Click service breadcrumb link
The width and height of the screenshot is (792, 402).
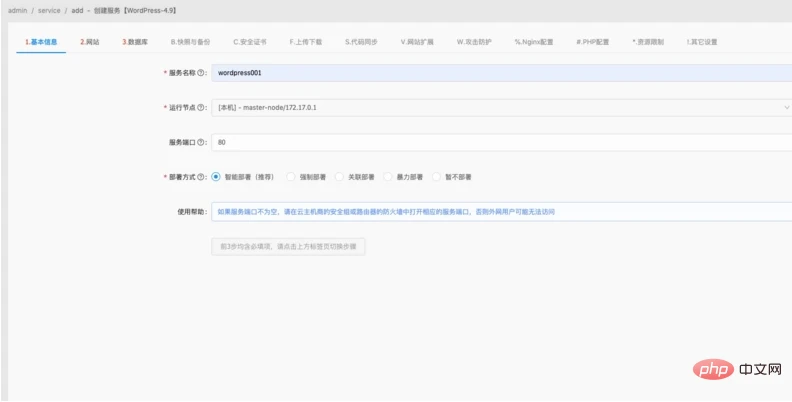pos(49,10)
